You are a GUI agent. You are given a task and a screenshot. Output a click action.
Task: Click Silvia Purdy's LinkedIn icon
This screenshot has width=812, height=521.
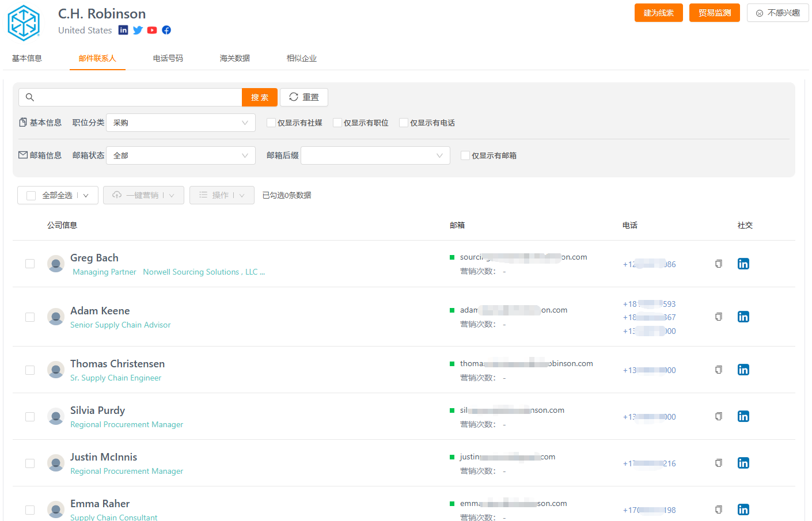743,416
